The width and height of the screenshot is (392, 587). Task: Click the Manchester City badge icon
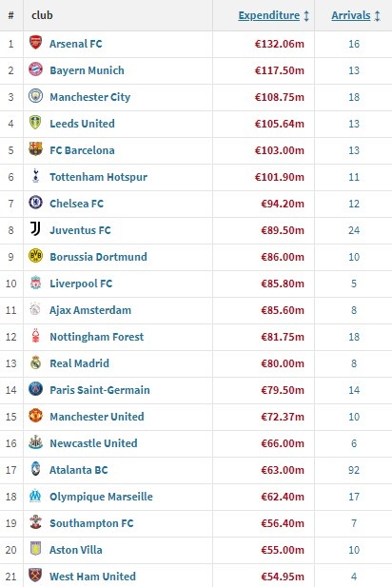pyautogui.click(x=35, y=96)
